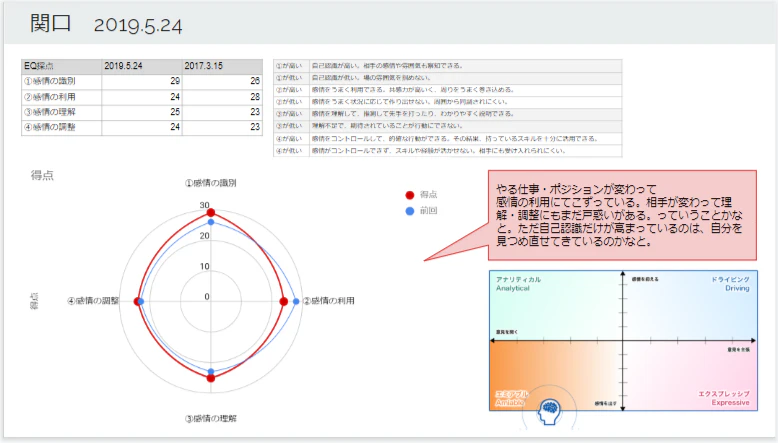Click the value 24 in the ④感情の調整 row
Viewport: 778px width, 443px height.
[x=175, y=127]
